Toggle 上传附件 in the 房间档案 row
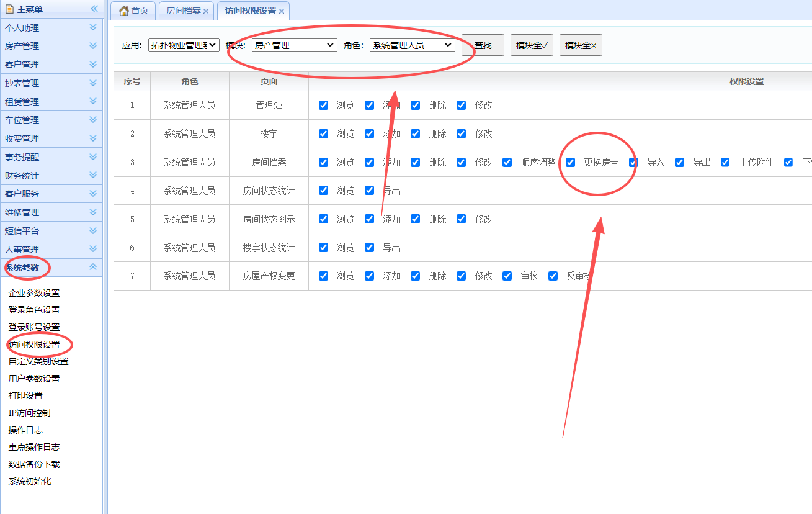 pos(725,162)
